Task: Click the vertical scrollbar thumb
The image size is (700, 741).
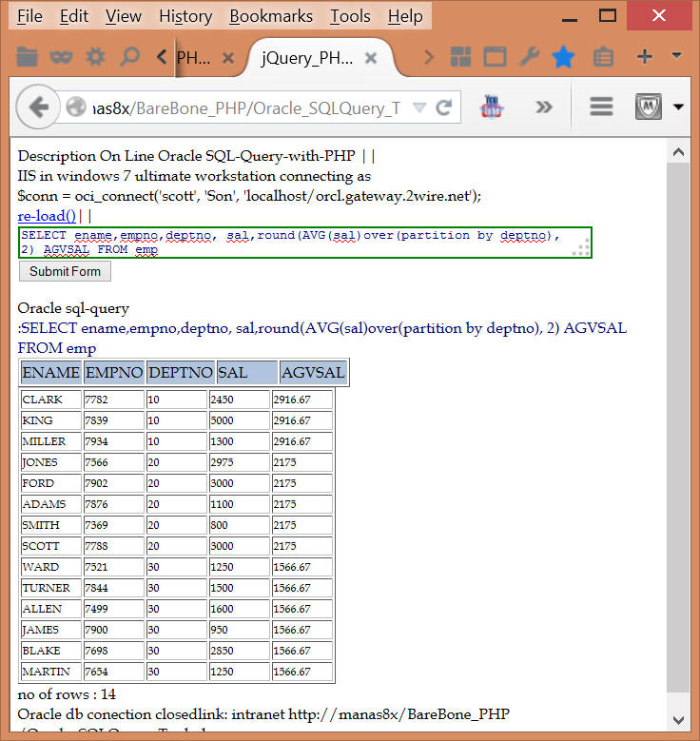Action: [678, 428]
